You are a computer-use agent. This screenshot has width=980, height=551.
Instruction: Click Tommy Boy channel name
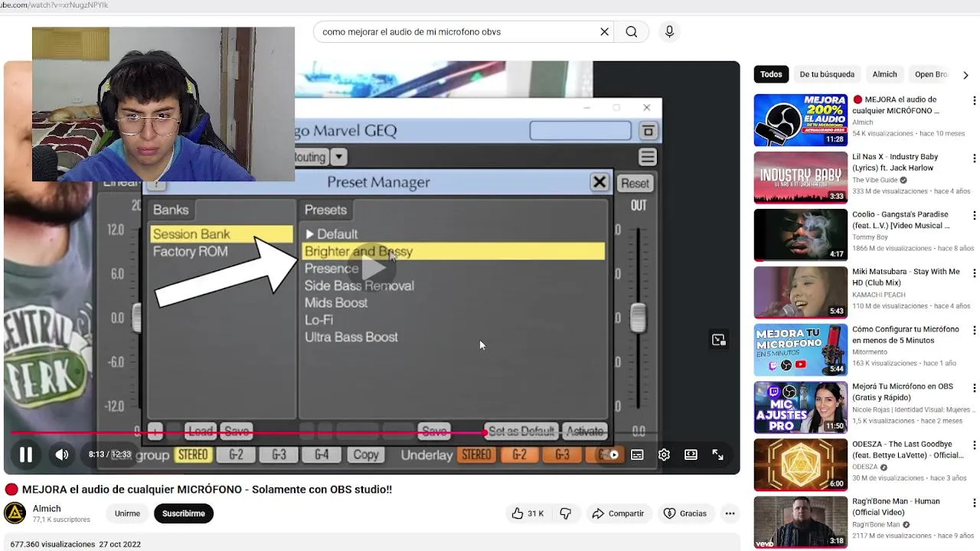871,237
